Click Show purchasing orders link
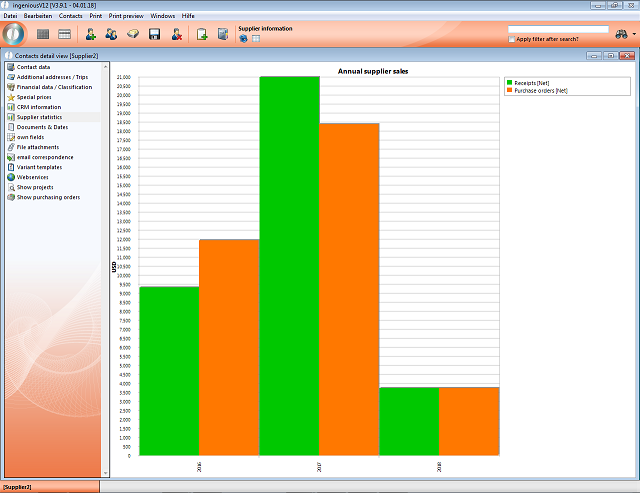 coord(48,197)
